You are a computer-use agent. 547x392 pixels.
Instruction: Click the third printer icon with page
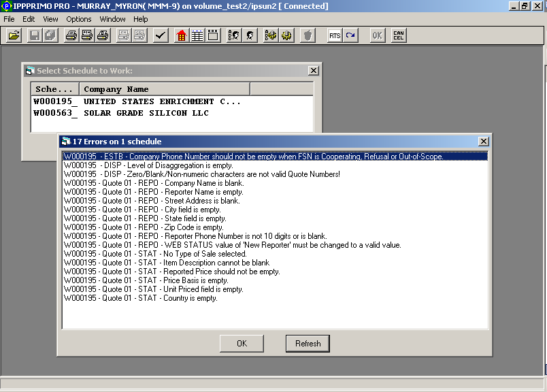coord(103,35)
